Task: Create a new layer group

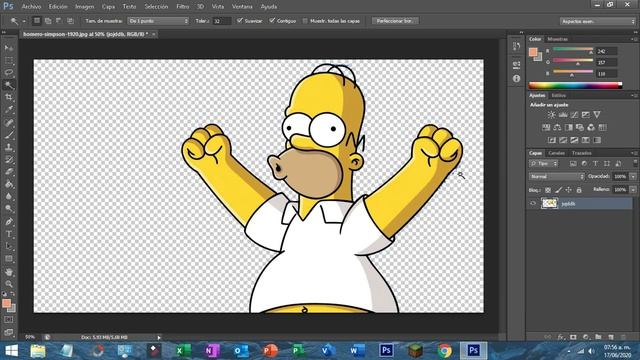Action: click(598, 337)
